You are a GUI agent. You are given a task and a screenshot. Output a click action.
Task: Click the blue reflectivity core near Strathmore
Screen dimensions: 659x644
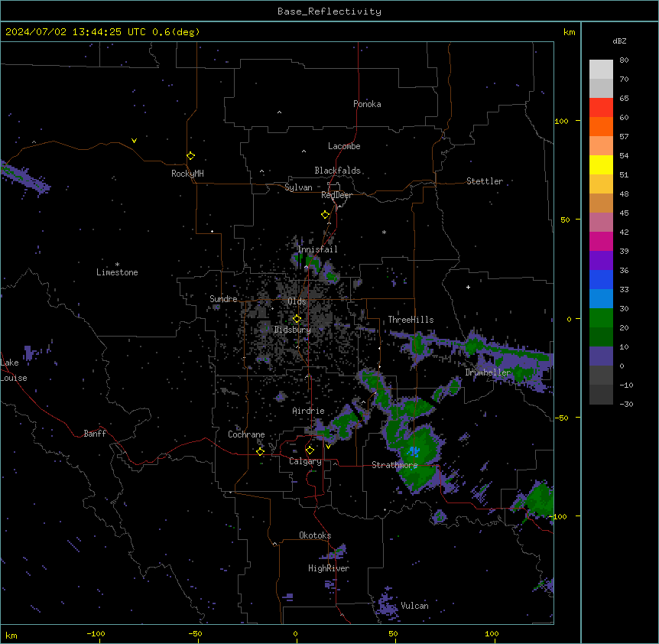click(414, 452)
